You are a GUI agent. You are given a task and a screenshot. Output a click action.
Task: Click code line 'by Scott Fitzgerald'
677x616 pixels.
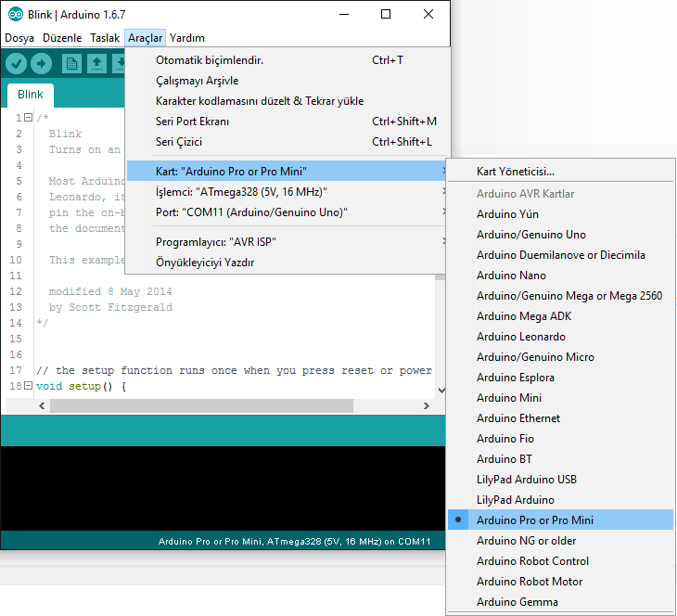(x=110, y=307)
